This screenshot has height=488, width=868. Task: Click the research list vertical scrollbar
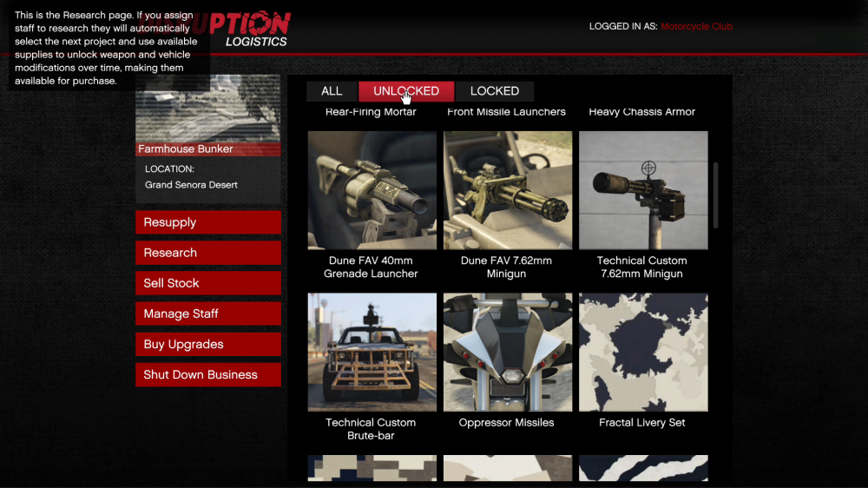click(x=716, y=195)
